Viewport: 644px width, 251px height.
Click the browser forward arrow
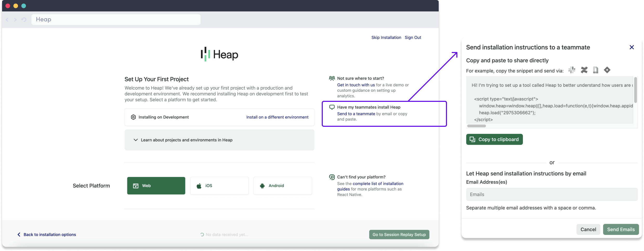click(15, 19)
